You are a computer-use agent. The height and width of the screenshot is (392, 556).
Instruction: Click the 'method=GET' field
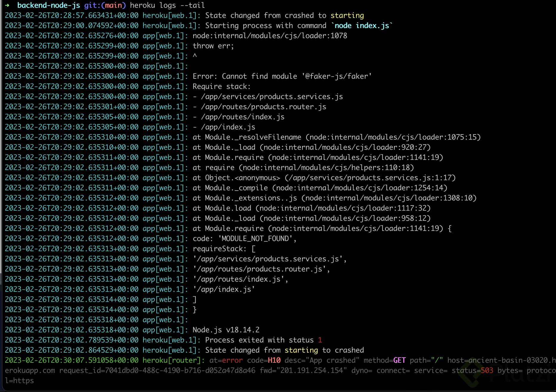[x=385, y=360]
